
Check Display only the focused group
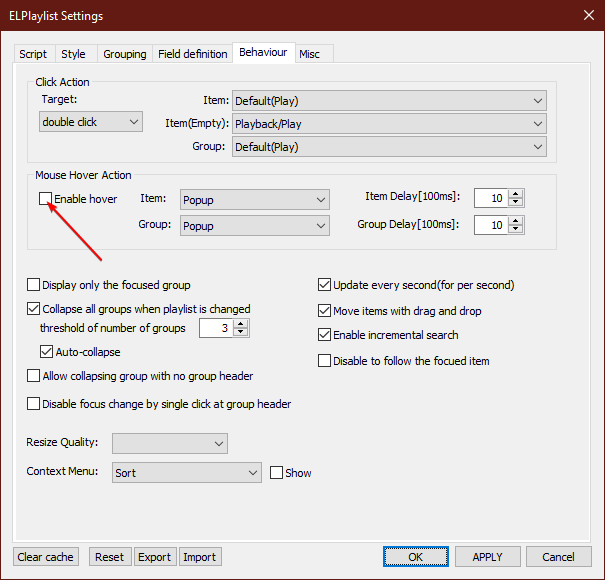34,285
